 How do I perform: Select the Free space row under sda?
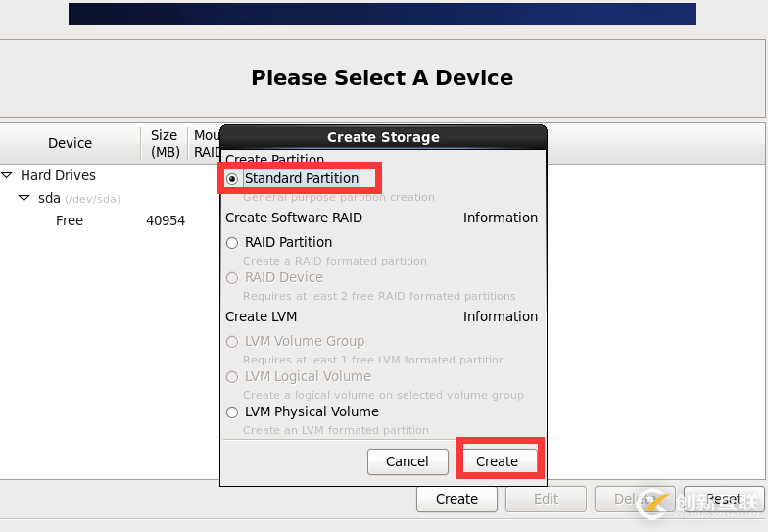pyautogui.click(x=69, y=220)
